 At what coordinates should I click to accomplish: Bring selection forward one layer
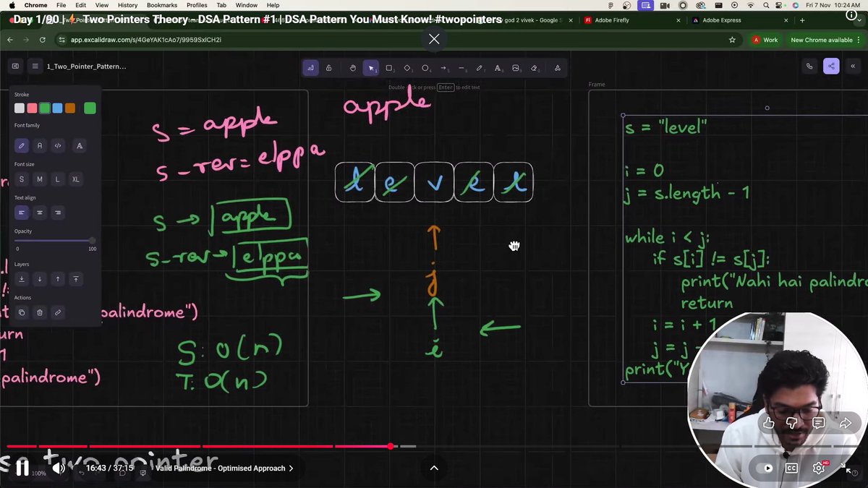58,278
